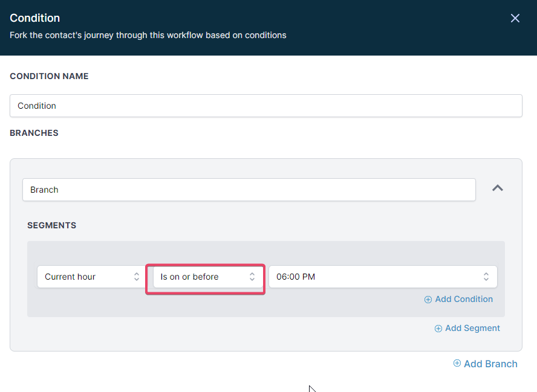The width and height of the screenshot is (537, 392).
Task: Open the Is on or before operator dropdown
Action: [x=200, y=277]
